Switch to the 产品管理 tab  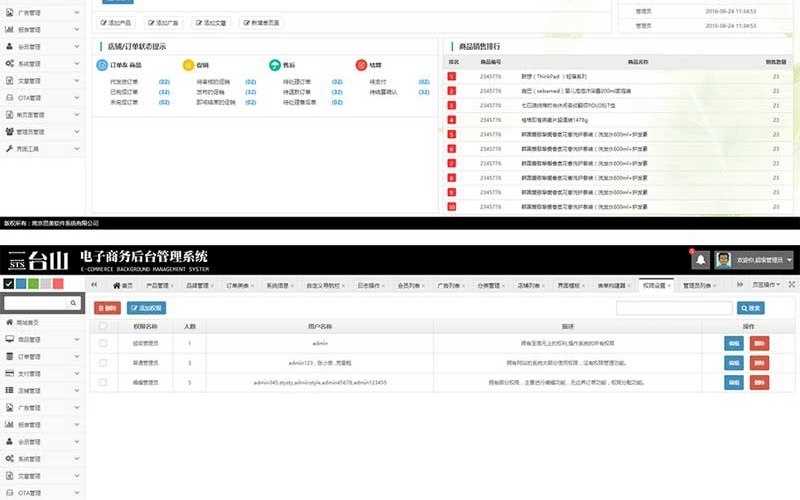(160, 286)
